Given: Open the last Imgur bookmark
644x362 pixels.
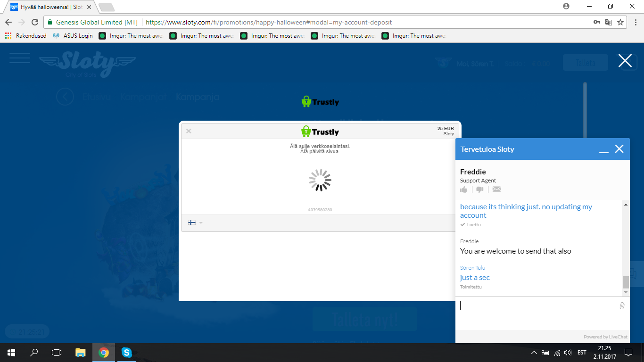Looking at the screenshot, I should coord(413,36).
